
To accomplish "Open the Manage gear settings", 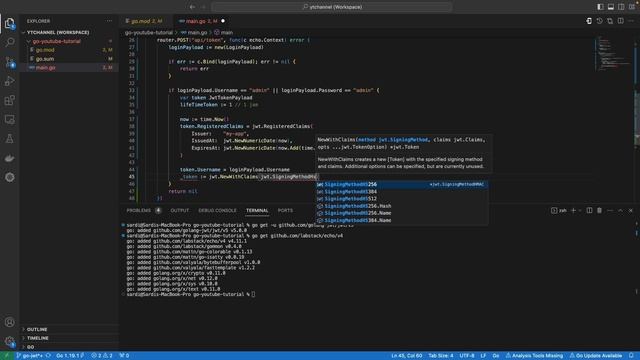I will tap(10, 341).
